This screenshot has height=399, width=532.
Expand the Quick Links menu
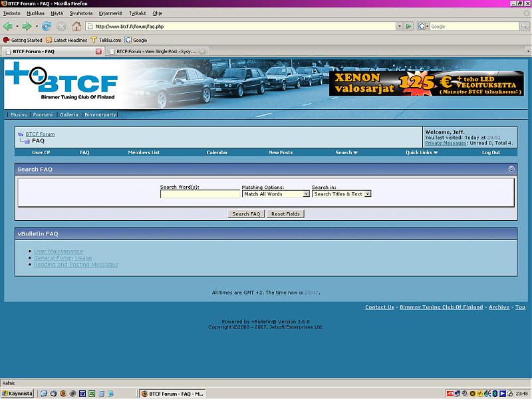click(x=422, y=152)
